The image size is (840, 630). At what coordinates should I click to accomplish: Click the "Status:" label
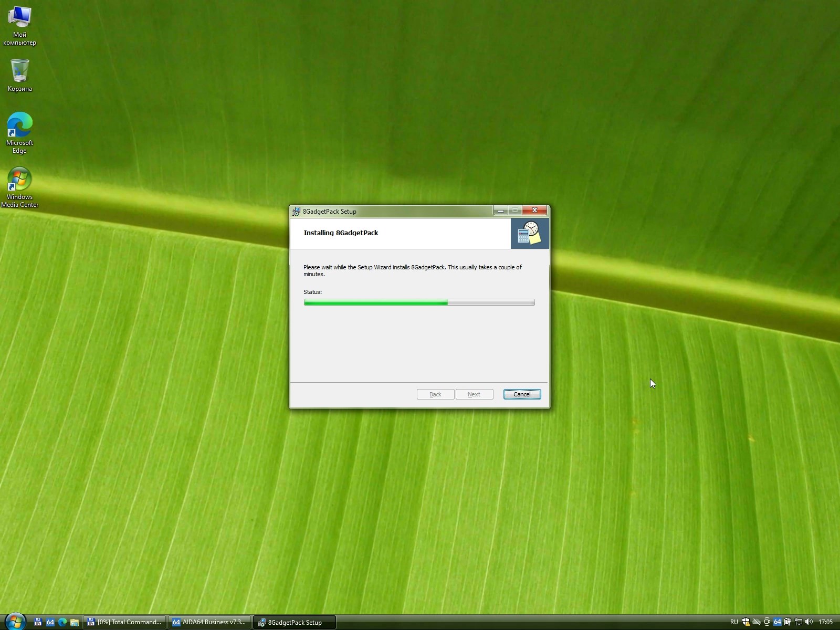[312, 292]
